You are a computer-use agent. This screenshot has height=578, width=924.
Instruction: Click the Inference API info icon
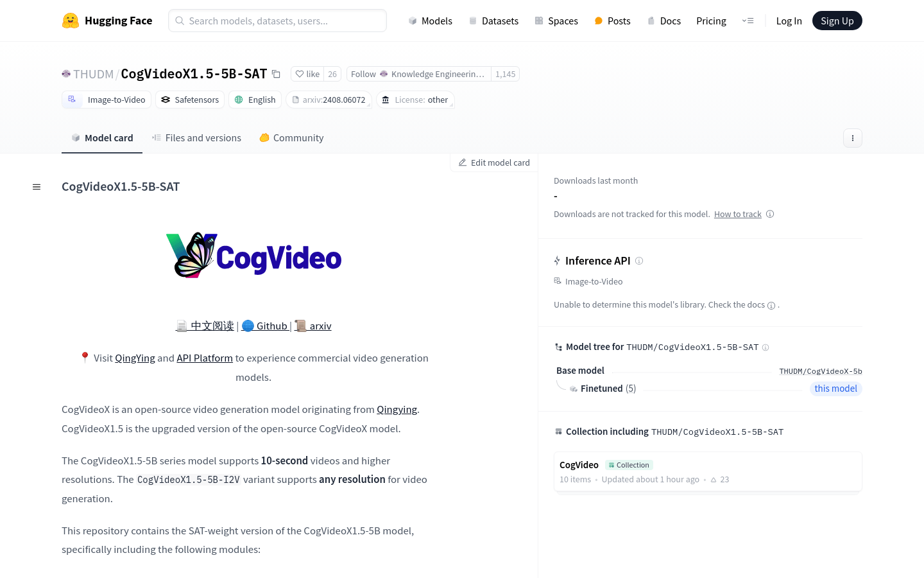[639, 261]
